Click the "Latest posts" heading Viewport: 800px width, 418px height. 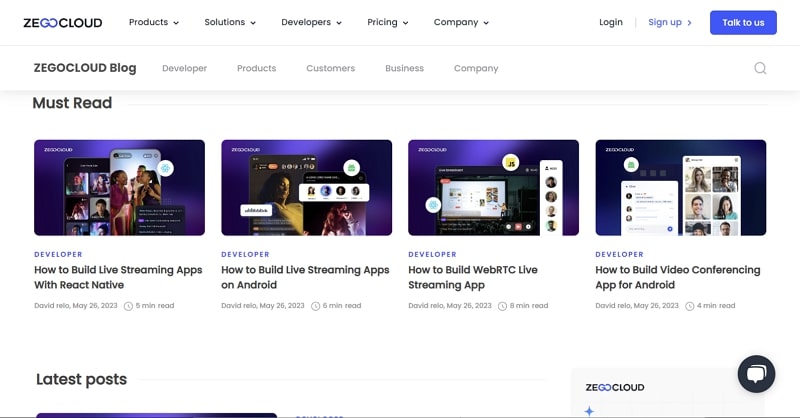[x=81, y=379]
